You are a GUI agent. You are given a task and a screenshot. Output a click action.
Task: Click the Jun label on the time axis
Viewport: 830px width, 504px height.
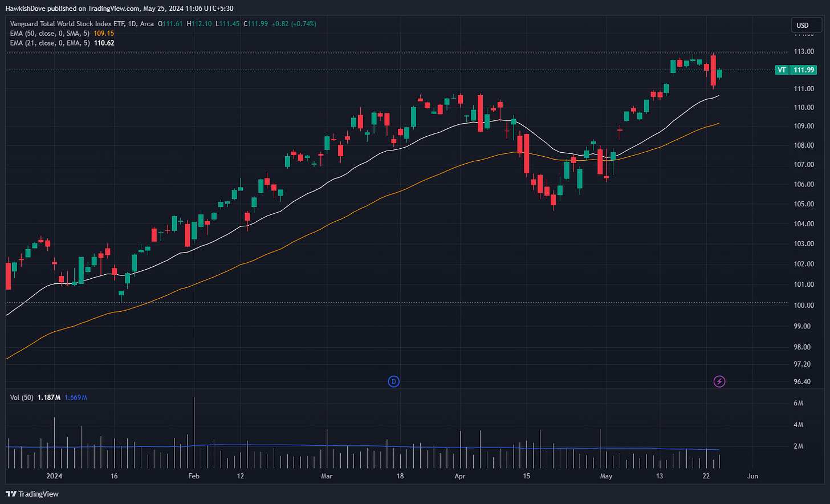click(x=752, y=476)
